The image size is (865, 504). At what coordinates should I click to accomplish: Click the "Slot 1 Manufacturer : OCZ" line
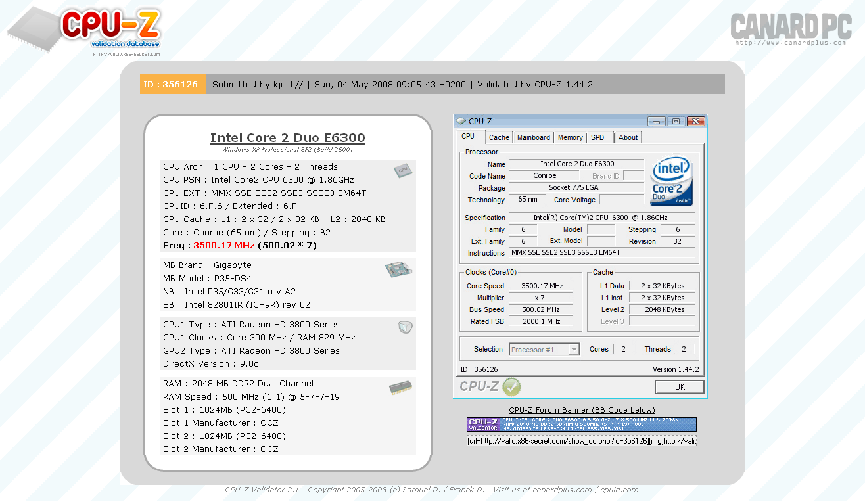coord(221,423)
